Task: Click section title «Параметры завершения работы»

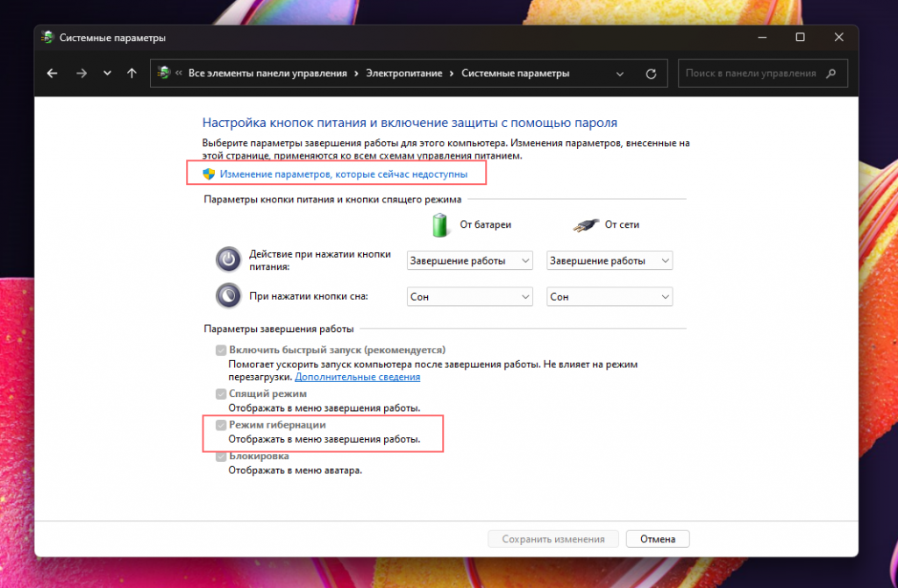Action: pyautogui.click(x=278, y=329)
